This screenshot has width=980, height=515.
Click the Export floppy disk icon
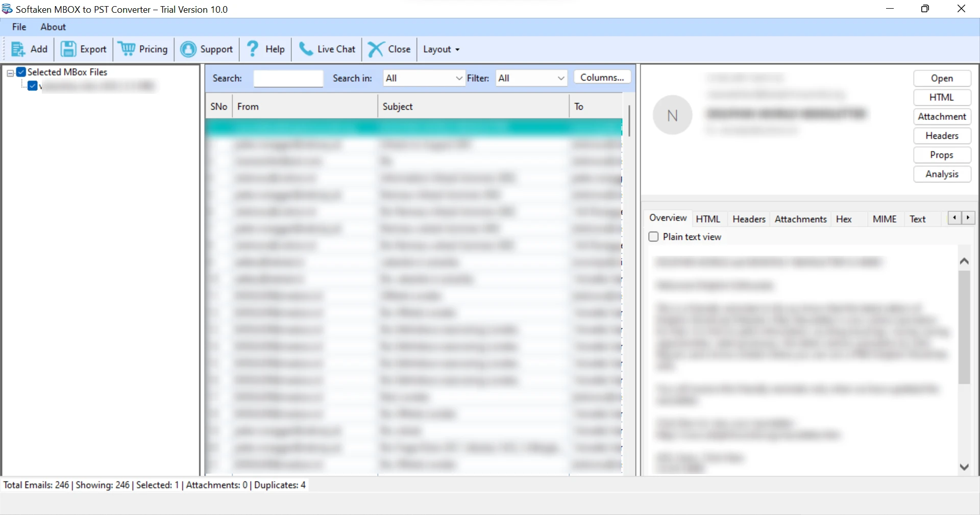68,50
